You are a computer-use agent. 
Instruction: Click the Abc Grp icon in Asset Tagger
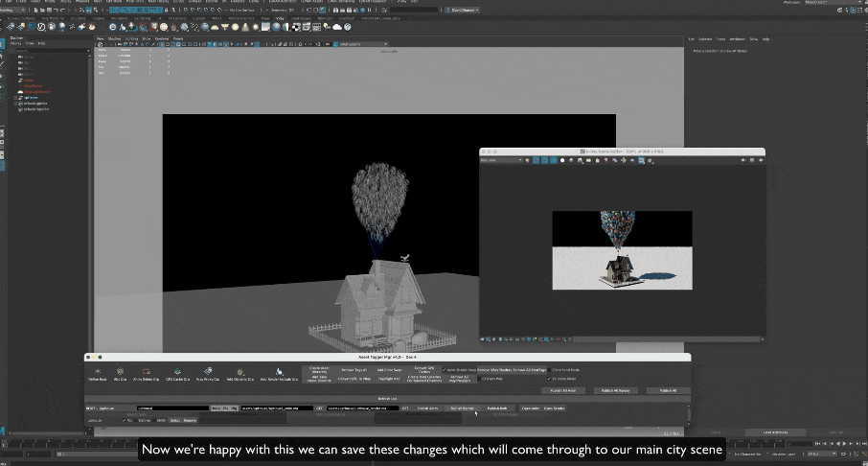(x=120, y=371)
